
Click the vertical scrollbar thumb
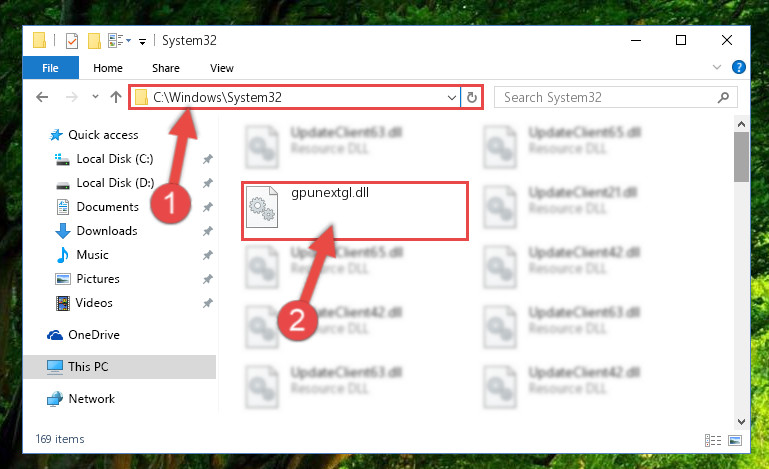click(741, 157)
